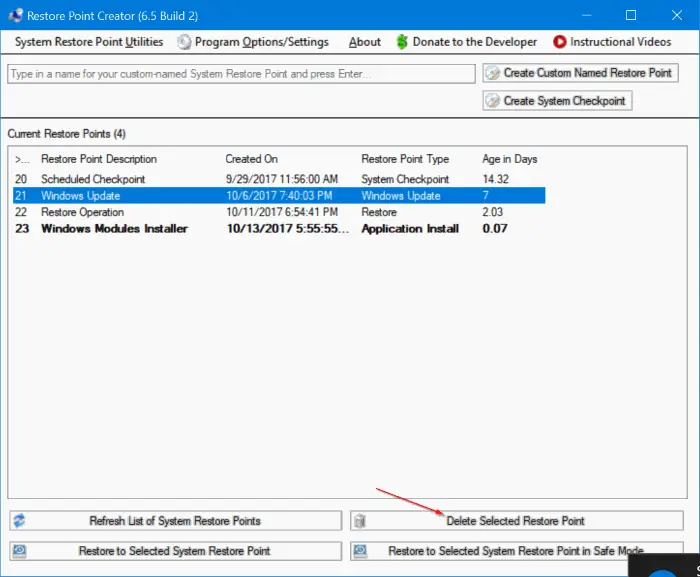The image size is (700, 577).
Task: Click the Restore type cell in row 22
Action: point(379,212)
